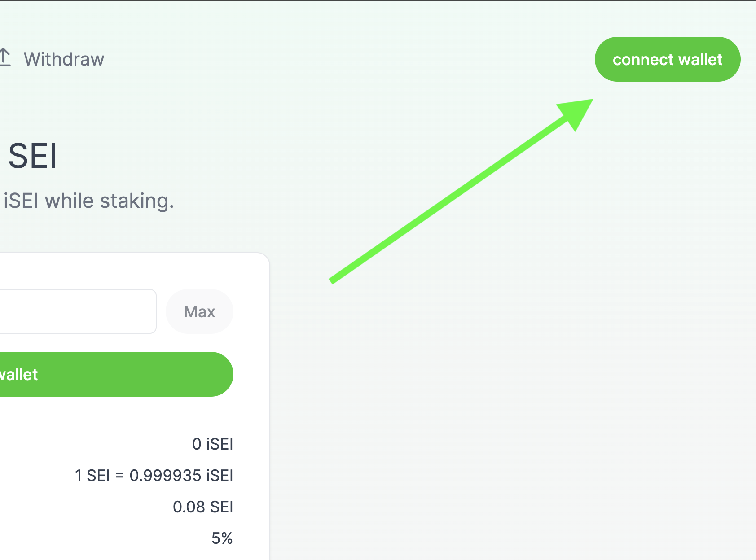756x560 pixels.
Task: Click the 'iSEI' word in the subtitle
Action: click(x=21, y=201)
